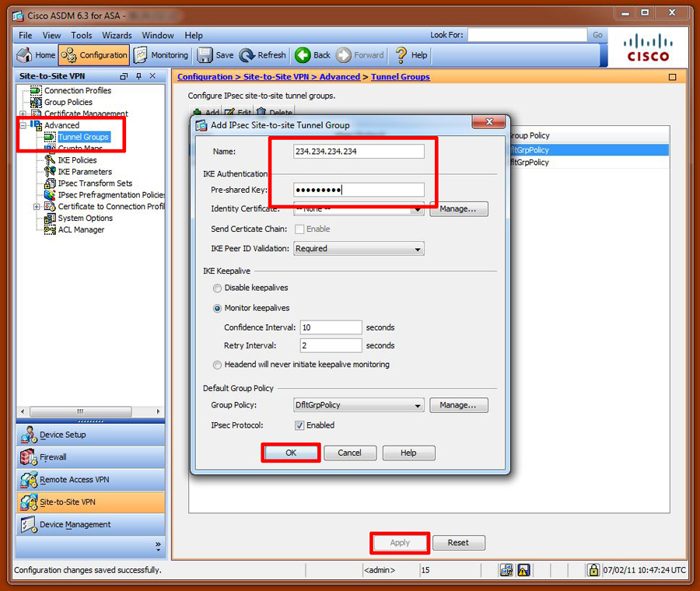700x591 pixels.
Task: Expand more navigation buttons chevron
Action: (x=158, y=547)
